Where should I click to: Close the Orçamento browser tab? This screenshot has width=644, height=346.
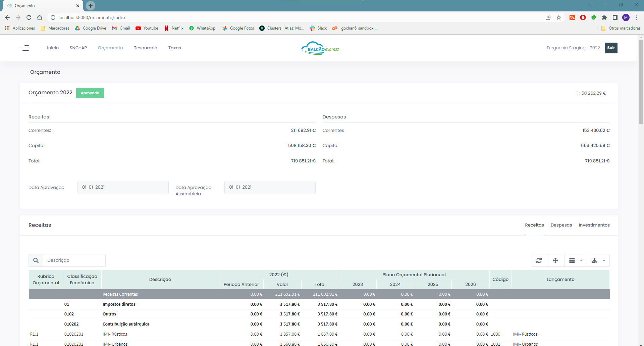[78, 6]
